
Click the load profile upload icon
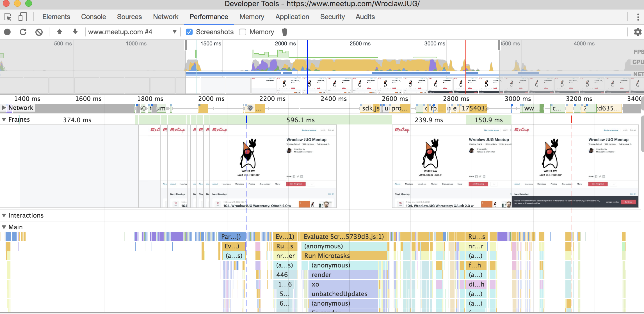tap(59, 32)
